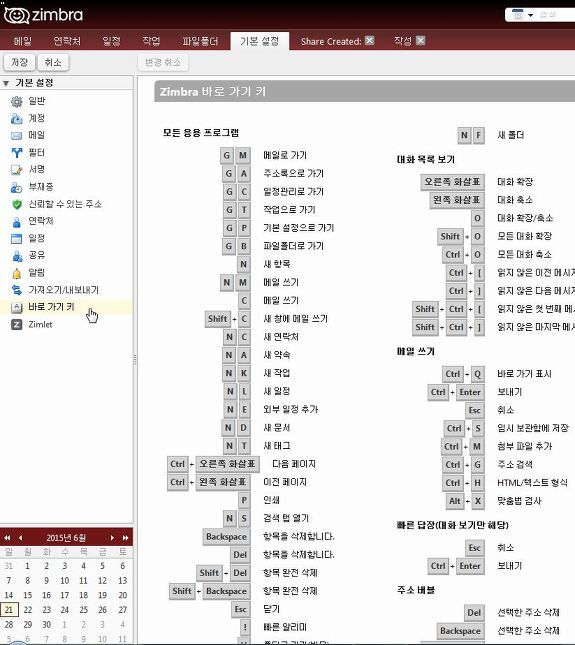Select the 알림 bell icon
The image size is (575, 645).
[16, 273]
